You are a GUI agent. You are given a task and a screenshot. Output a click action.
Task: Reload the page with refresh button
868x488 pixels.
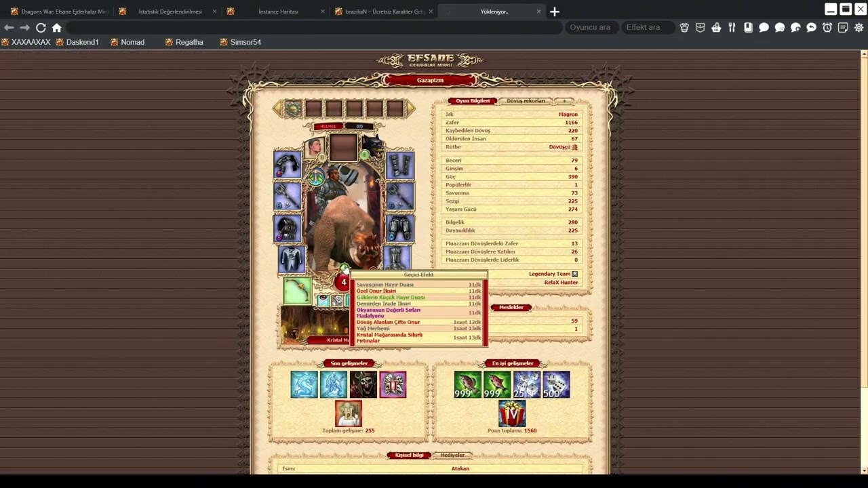41,28
